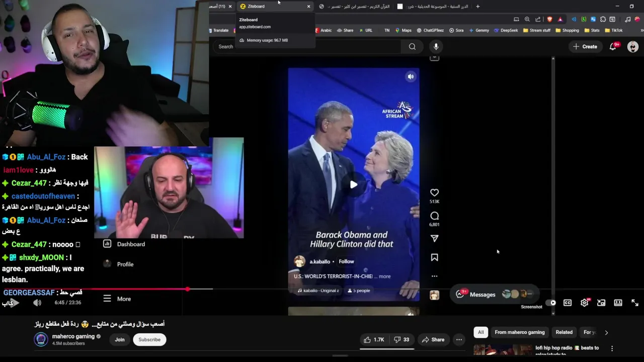
Task: Switch to miniplayer mode
Action: (x=601, y=303)
